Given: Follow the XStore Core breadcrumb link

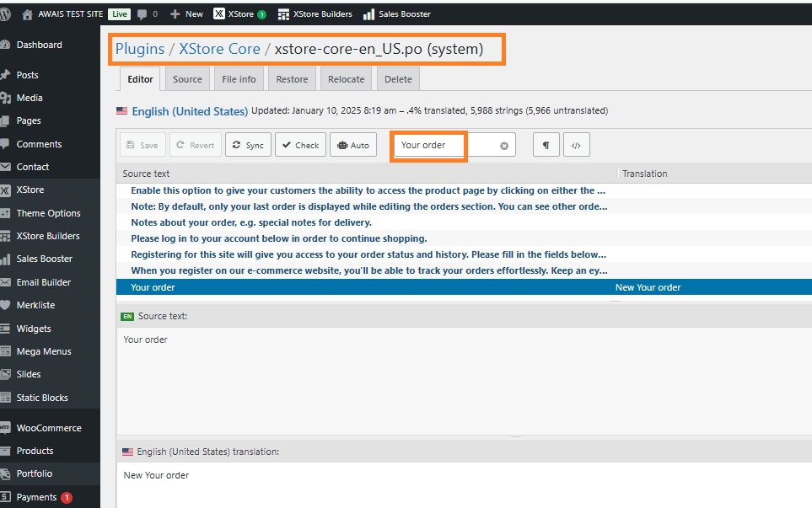Looking at the screenshot, I should pyautogui.click(x=219, y=49).
